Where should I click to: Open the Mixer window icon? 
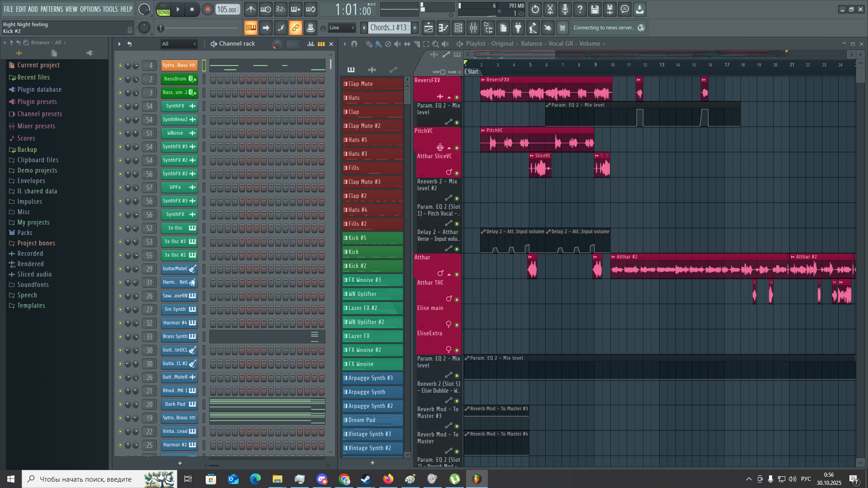pos(473,28)
